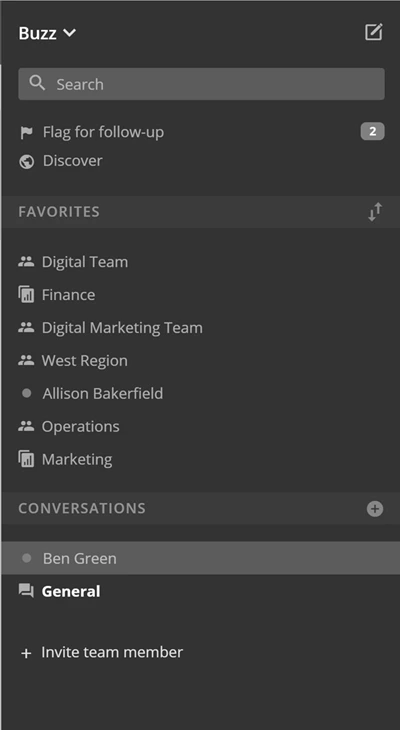Click the sort favorites arrows icon

click(375, 212)
